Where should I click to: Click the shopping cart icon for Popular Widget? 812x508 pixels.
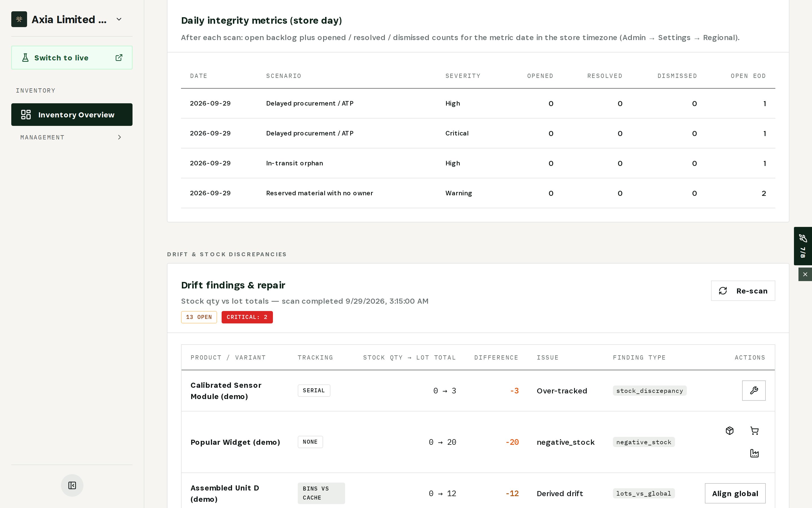tap(754, 431)
